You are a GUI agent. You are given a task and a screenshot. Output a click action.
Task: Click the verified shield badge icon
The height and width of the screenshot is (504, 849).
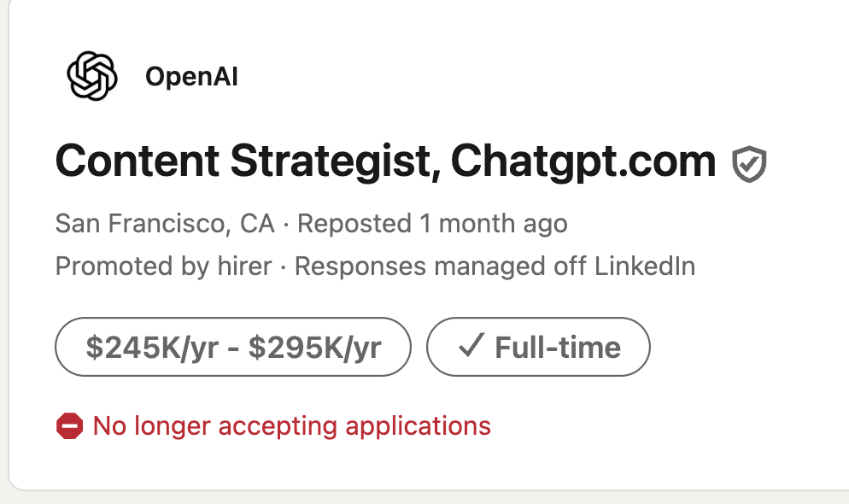(749, 163)
